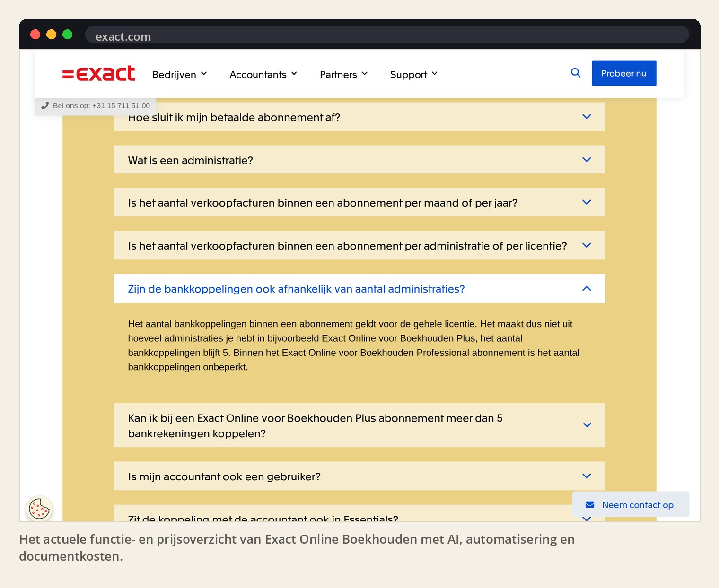Click the green maximize window button
This screenshot has height=588, width=719.
68,35
